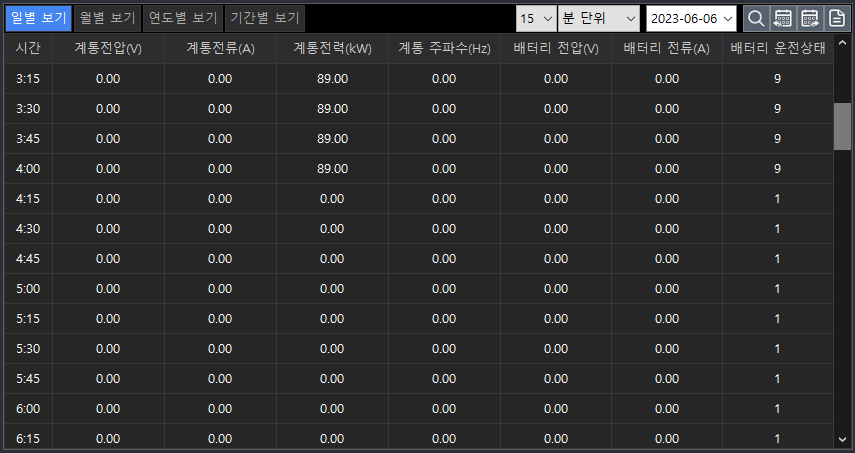
Task: Select the 4:45 time cell
Action: (x=28, y=258)
